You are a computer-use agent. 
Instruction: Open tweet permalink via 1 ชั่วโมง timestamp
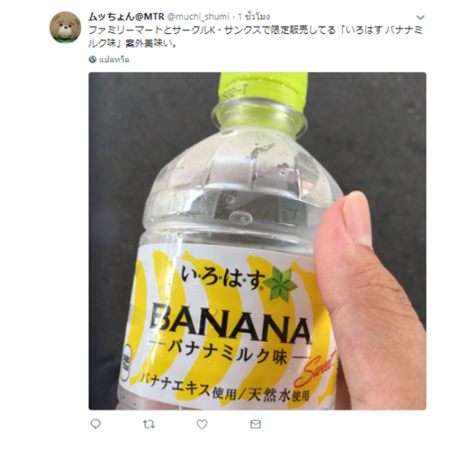tap(254, 16)
